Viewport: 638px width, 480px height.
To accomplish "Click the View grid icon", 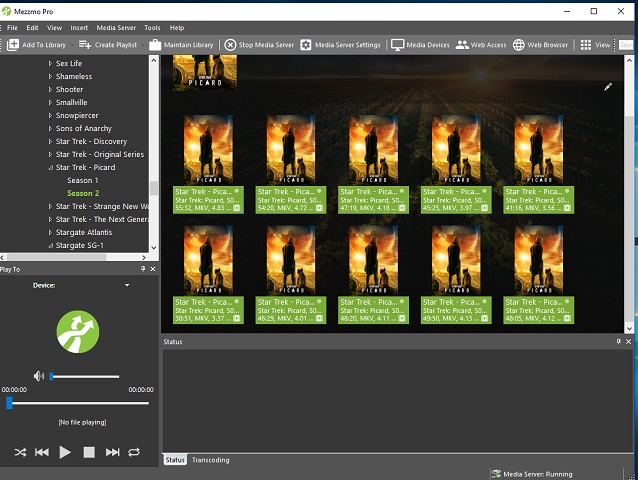I will tap(586, 45).
